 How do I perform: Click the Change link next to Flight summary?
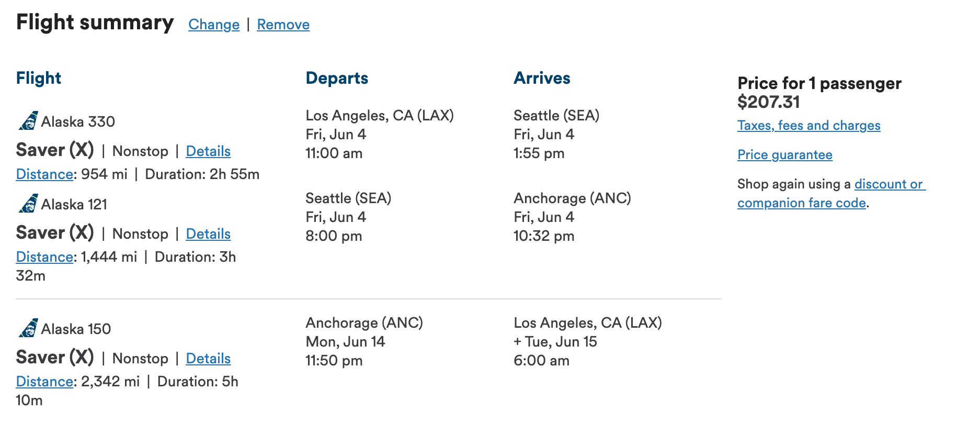click(x=214, y=25)
